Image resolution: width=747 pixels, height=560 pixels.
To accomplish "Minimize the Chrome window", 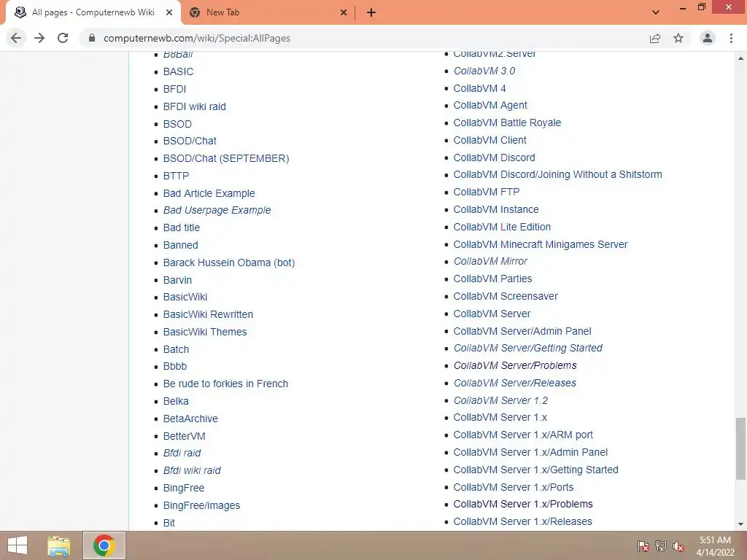I will click(x=683, y=8).
